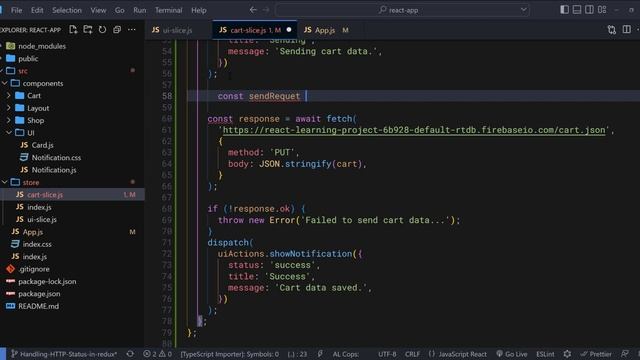Open the command center dropdown arrow
The width and height of the screenshot is (640, 360).
coord(523,10)
